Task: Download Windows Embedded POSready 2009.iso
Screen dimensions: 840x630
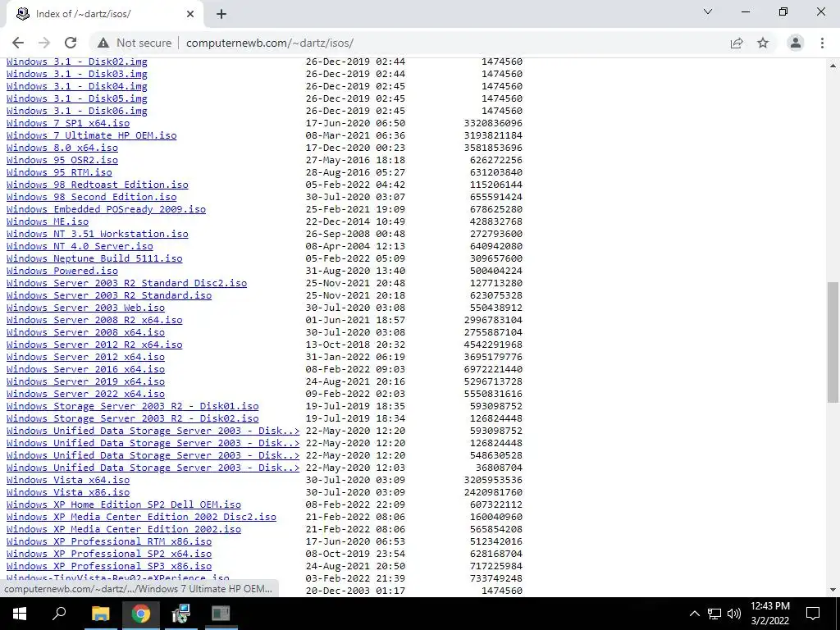Action: point(106,209)
